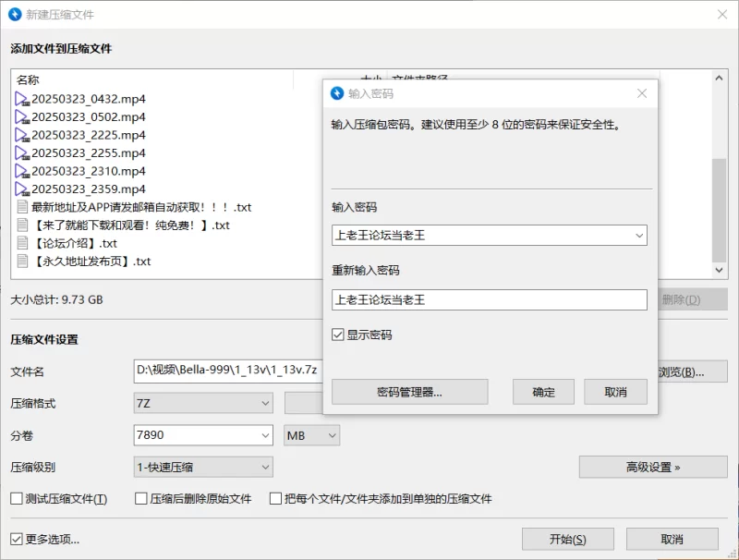This screenshot has height=560, width=739.
Task: Click video icon of 20250323_2225.mp4
Action: (22, 135)
